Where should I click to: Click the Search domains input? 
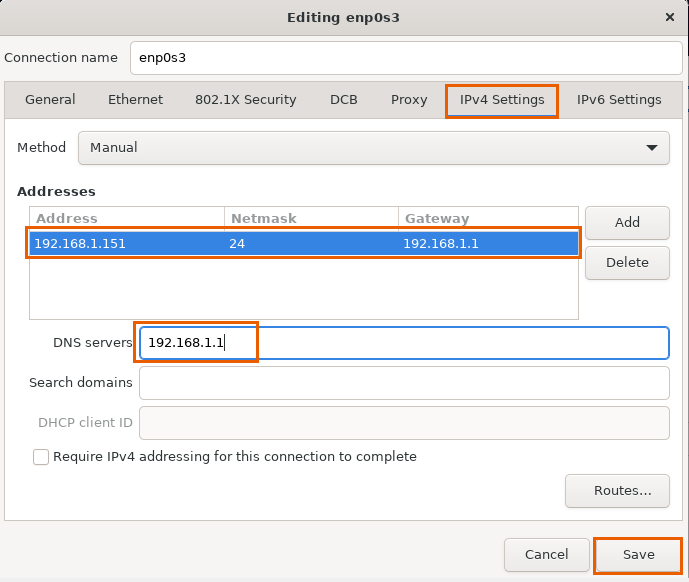(403, 383)
